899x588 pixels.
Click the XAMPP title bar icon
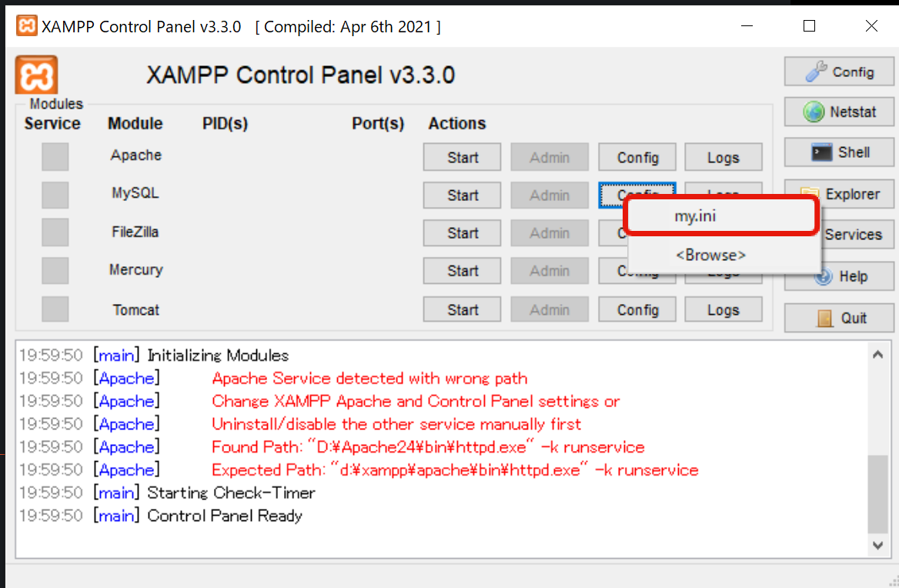coord(26,26)
